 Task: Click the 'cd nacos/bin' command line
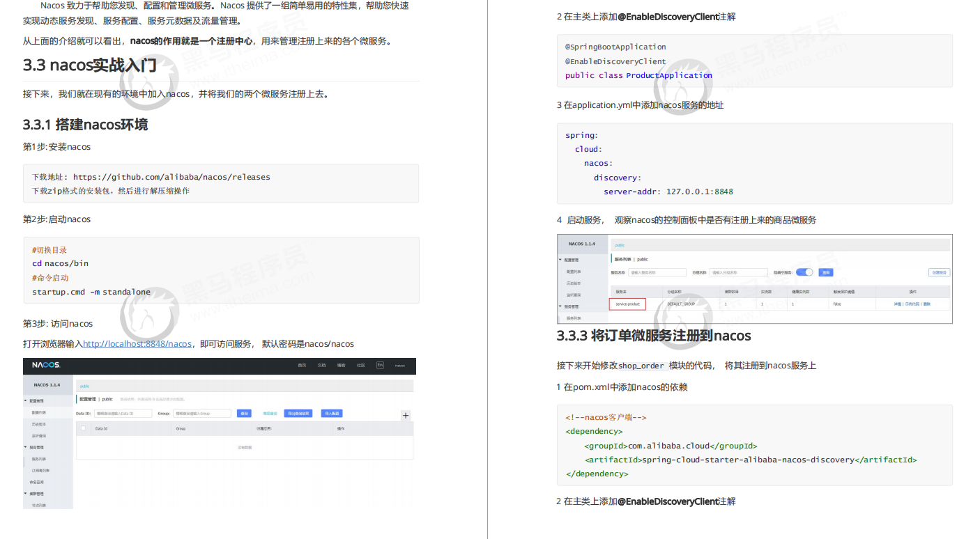(x=60, y=263)
